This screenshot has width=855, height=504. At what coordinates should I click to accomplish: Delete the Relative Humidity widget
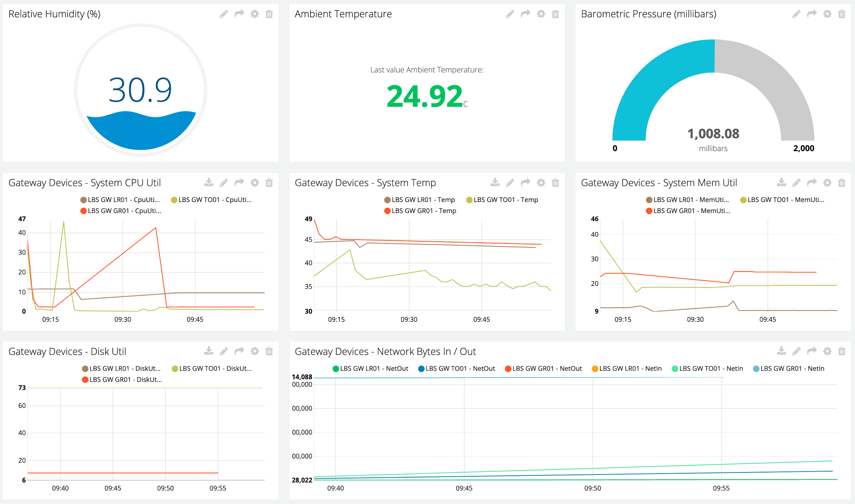(269, 14)
